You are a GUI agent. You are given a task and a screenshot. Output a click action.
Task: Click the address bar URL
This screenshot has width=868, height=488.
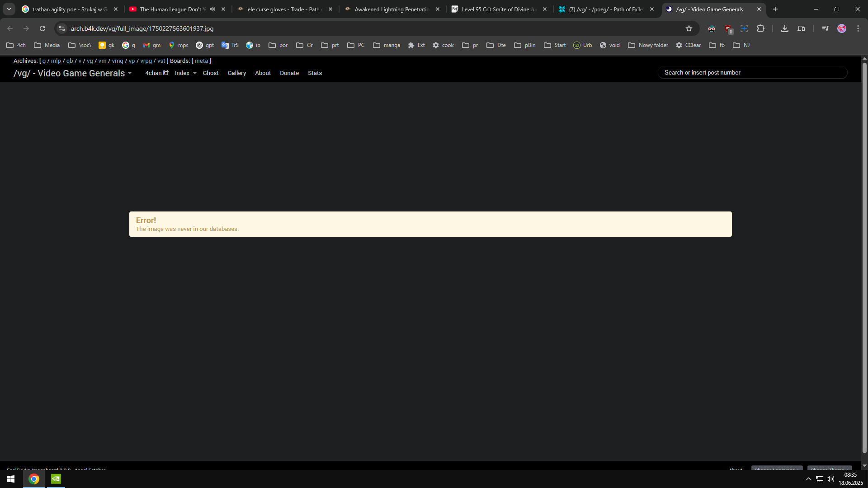coord(142,28)
